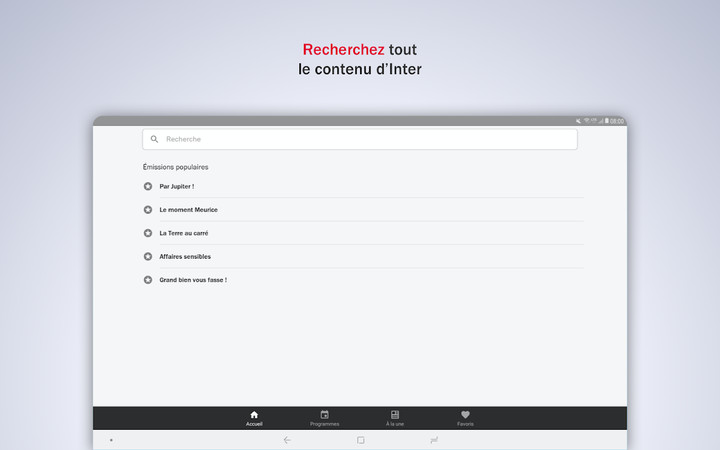Open the Favoris heart tab
This screenshot has height=450, width=720.
click(x=465, y=418)
